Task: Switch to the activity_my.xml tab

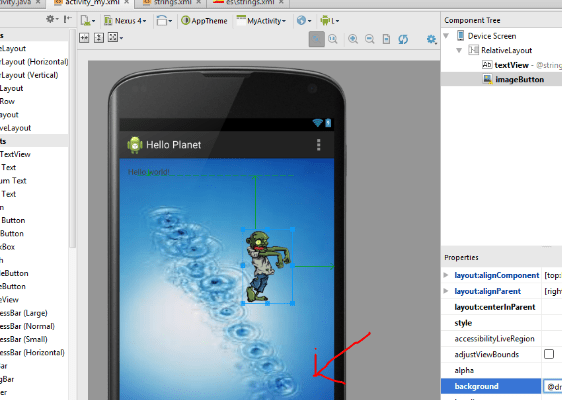Action: tap(92, 3)
